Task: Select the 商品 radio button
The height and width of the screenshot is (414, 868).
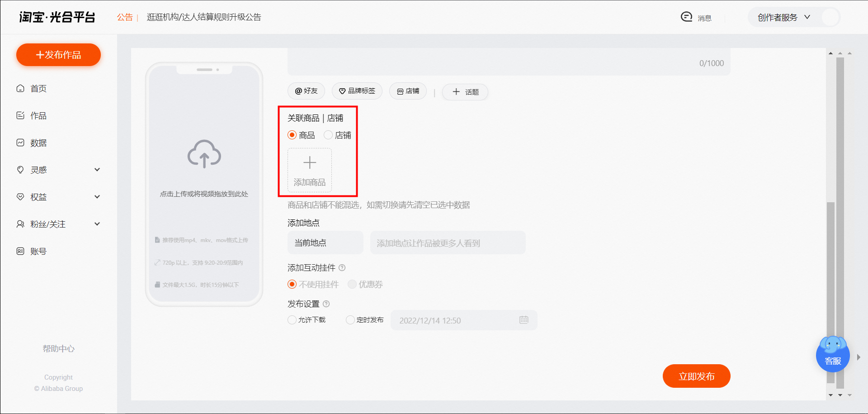Action: click(292, 135)
